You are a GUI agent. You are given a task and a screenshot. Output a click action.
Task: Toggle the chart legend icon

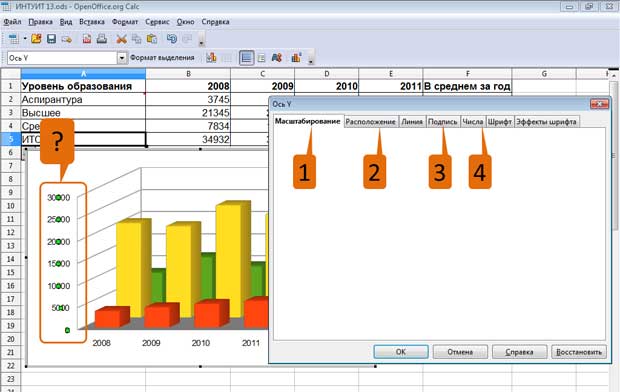(261, 58)
